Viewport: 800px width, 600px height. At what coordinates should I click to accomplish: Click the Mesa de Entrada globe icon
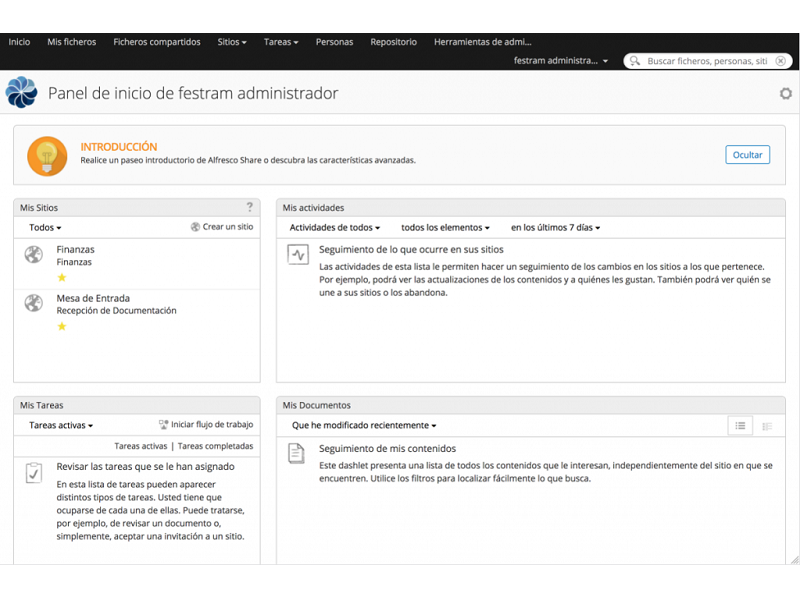34,303
